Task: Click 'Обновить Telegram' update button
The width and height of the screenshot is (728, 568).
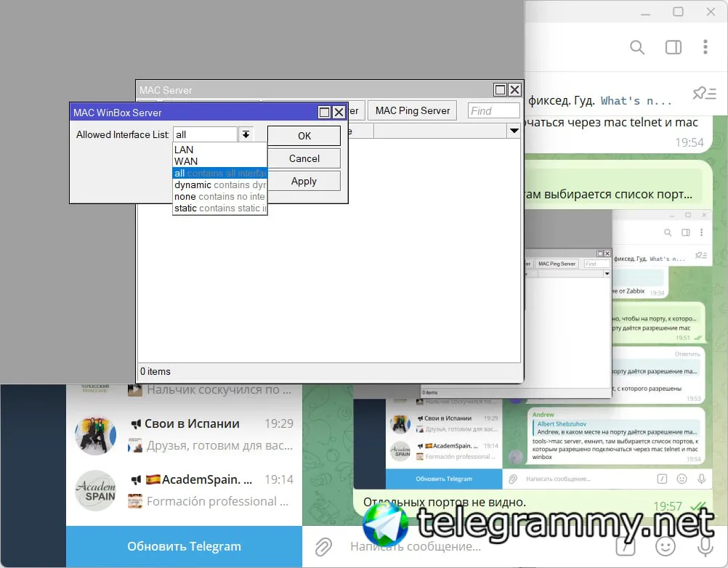Action: coord(185,547)
